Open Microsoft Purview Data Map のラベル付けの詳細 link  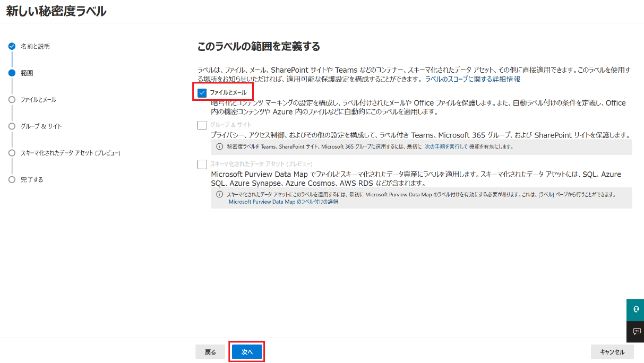click(x=284, y=202)
